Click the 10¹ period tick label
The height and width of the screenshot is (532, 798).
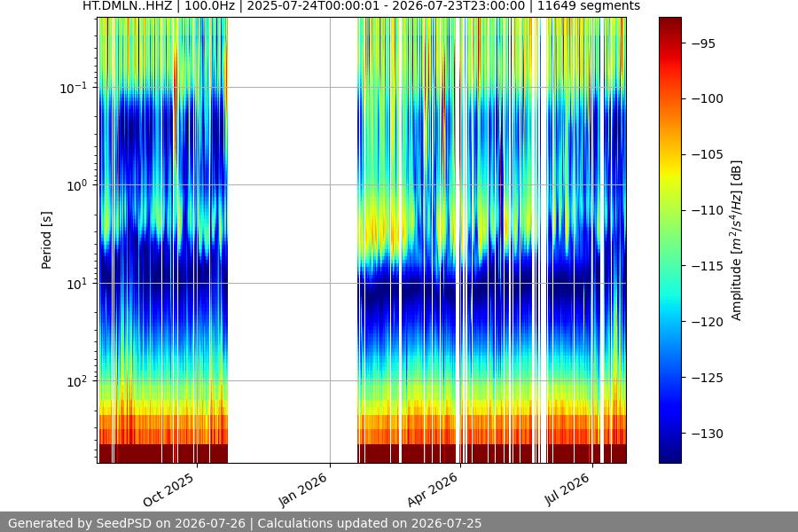point(77,284)
